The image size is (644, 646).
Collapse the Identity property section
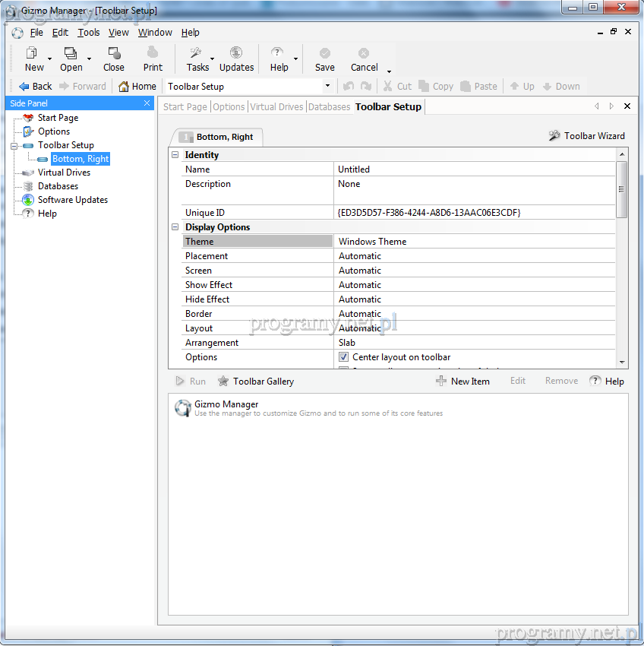175,155
